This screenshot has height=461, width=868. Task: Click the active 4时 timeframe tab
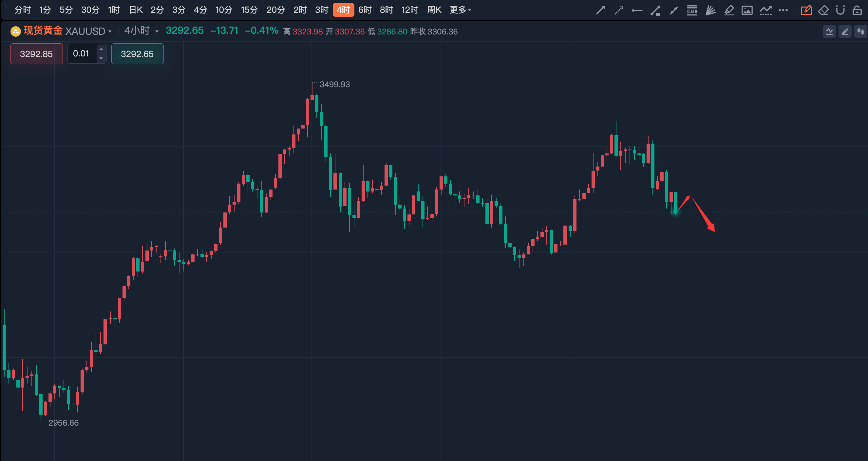[343, 10]
